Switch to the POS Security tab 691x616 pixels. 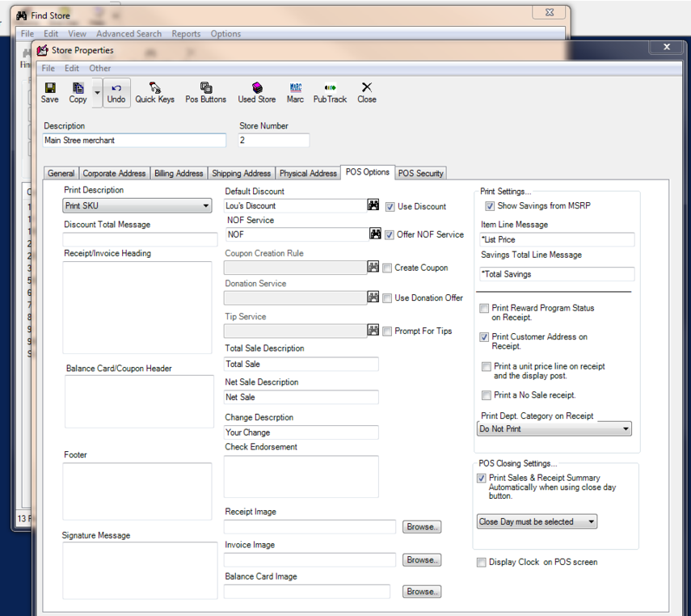pyautogui.click(x=421, y=173)
